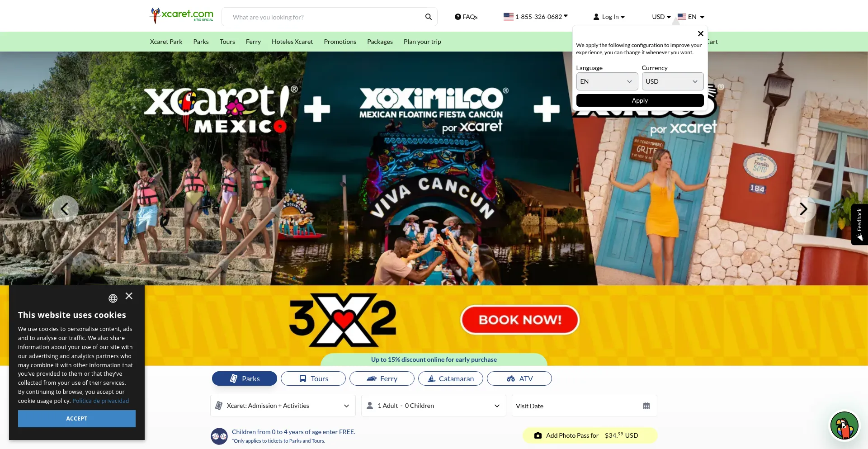Image resolution: width=868 pixels, height=449 pixels.
Task: Open the Language EN dropdown in popup
Action: pyautogui.click(x=607, y=81)
